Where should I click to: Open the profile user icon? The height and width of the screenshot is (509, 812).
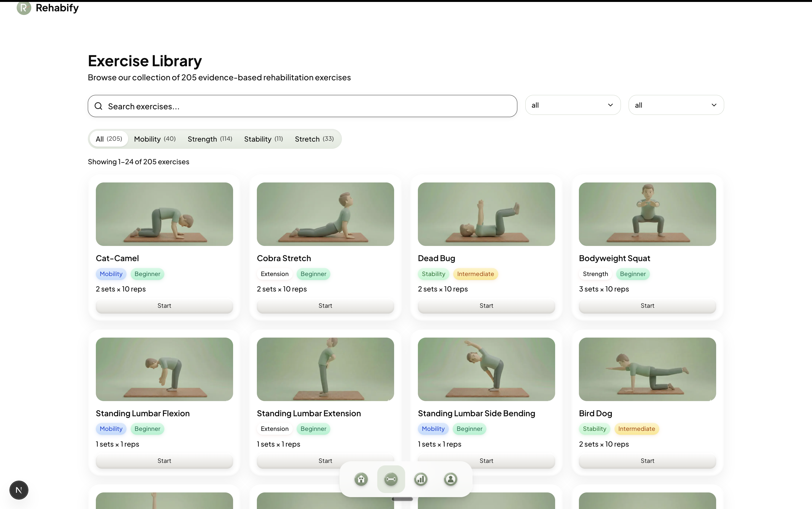click(450, 479)
